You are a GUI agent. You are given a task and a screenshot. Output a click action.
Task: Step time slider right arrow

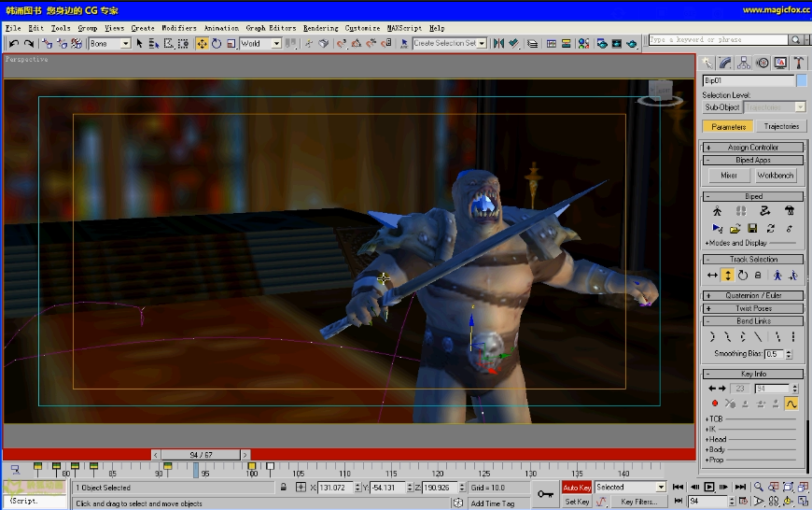point(245,455)
